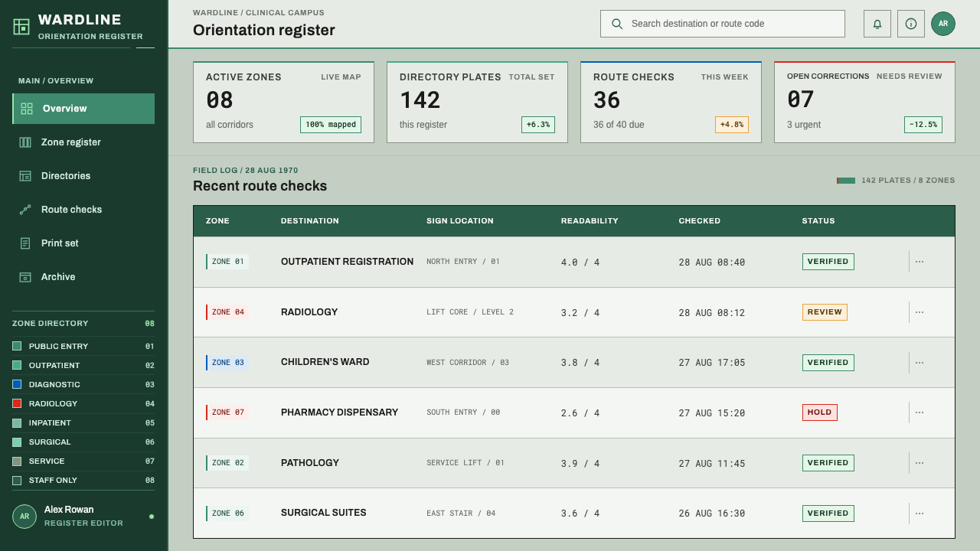The image size is (980, 551).
Task: Click the '3.6 / 4' readability value
Action: tap(580, 514)
